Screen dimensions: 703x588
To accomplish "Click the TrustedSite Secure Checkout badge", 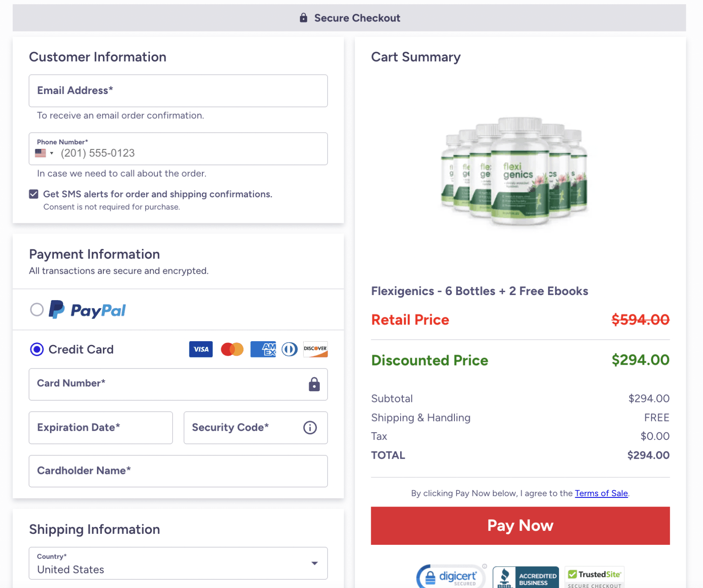I will pyautogui.click(x=594, y=576).
